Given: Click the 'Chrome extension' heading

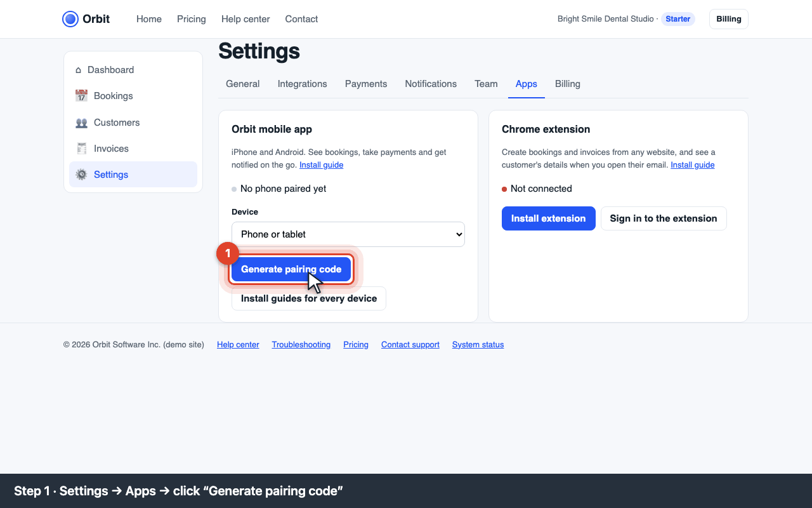Looking at the screenshot, I should [546, 129].
